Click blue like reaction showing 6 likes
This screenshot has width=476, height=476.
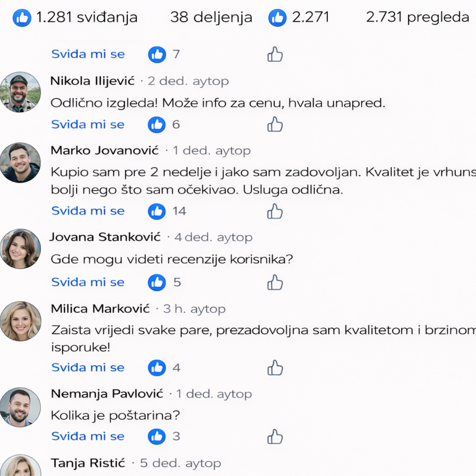(156, 125)
